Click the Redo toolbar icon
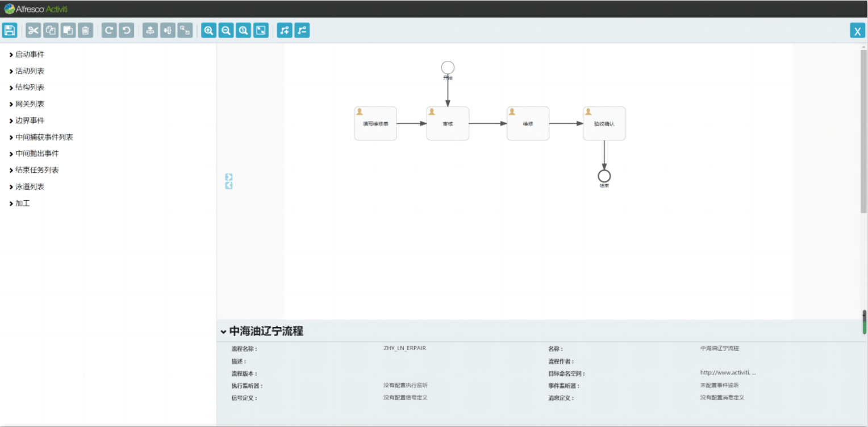This screenshot has height=427, width=868. 109,31
